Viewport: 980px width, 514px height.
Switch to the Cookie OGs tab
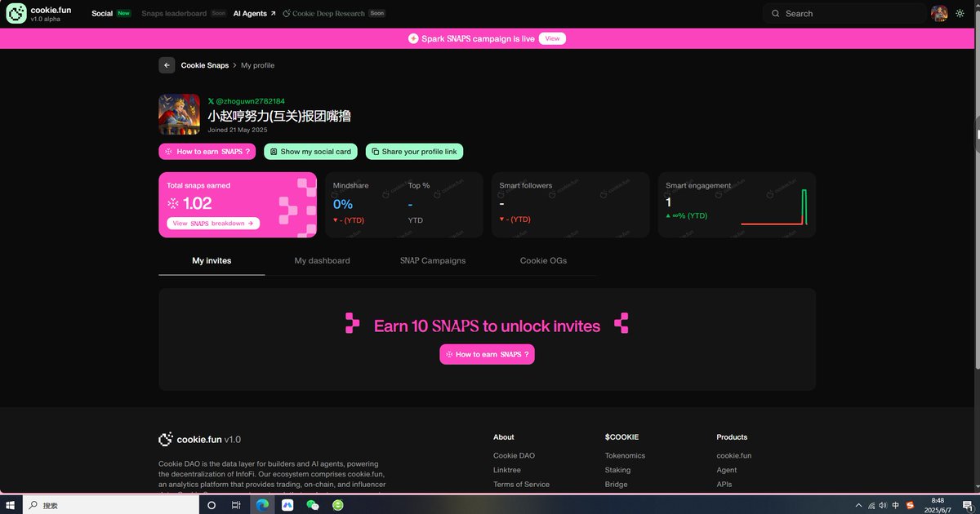543,261
